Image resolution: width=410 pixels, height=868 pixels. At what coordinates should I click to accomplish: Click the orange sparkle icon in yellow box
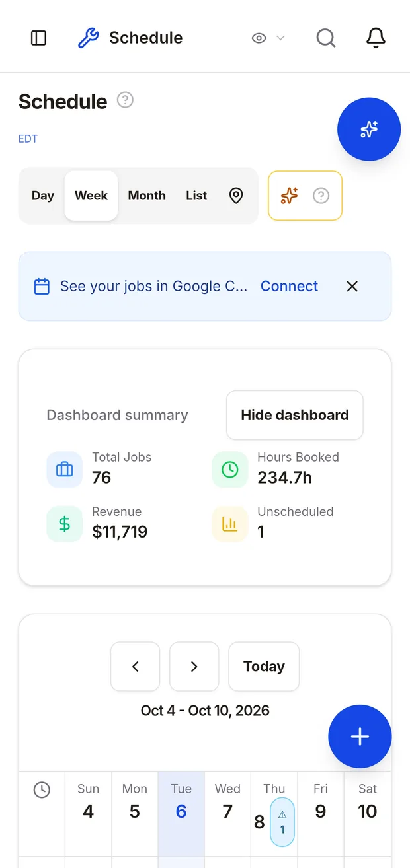click(x=289, y=196)
